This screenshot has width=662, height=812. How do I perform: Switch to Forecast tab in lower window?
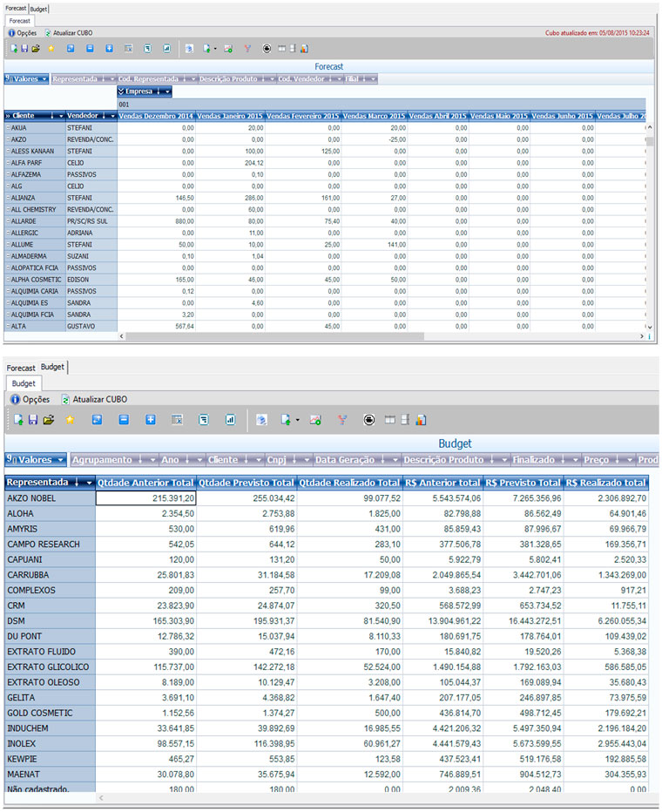[x=21, y=368]
